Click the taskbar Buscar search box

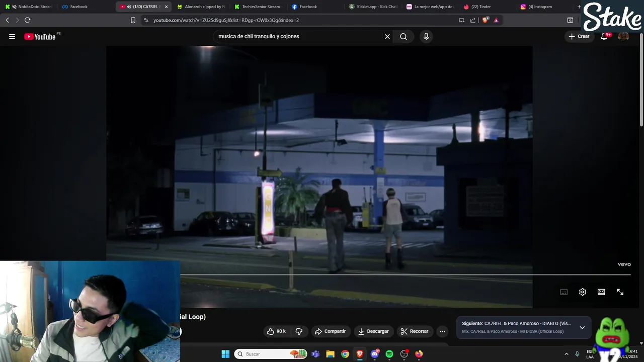tap(271, 354)
